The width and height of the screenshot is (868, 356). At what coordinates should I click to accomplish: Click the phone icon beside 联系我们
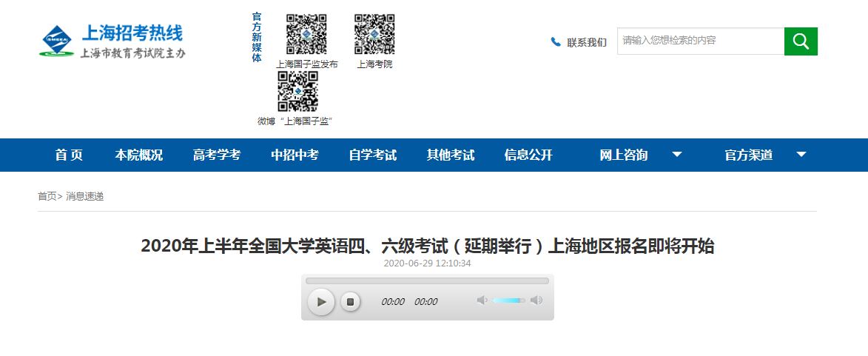click(556, 42)
